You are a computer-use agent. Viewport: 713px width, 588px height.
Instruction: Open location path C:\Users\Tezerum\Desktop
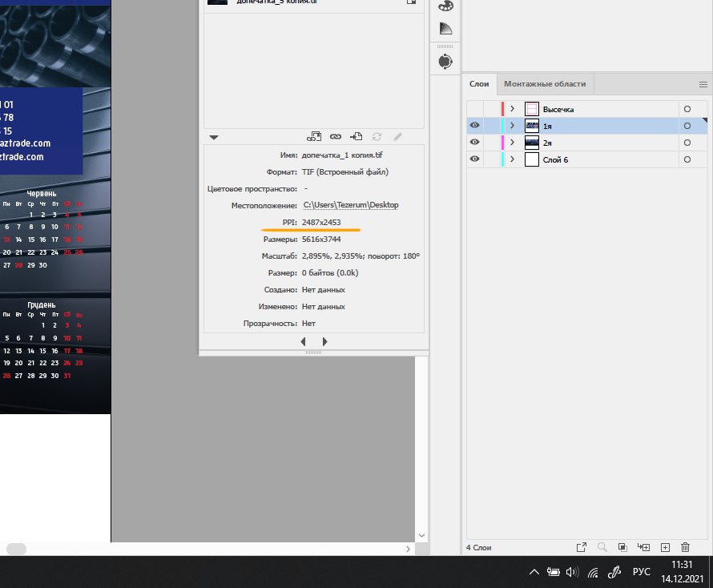(351, 205)
